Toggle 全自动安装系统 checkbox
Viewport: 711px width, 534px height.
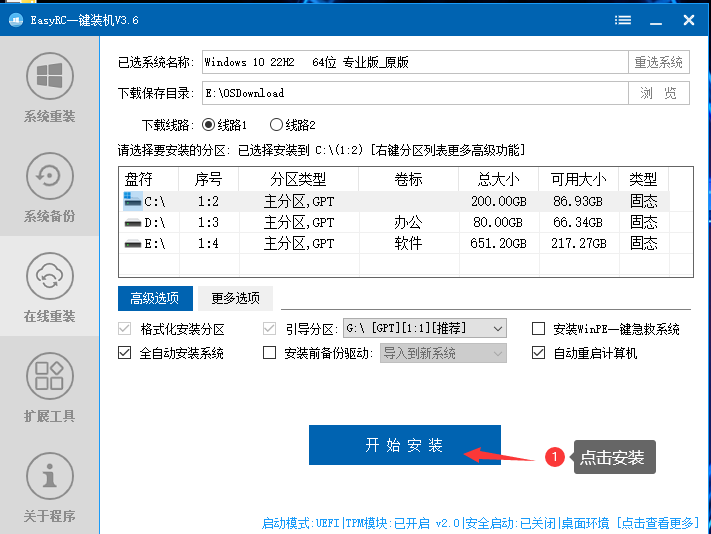click(124, 353)
